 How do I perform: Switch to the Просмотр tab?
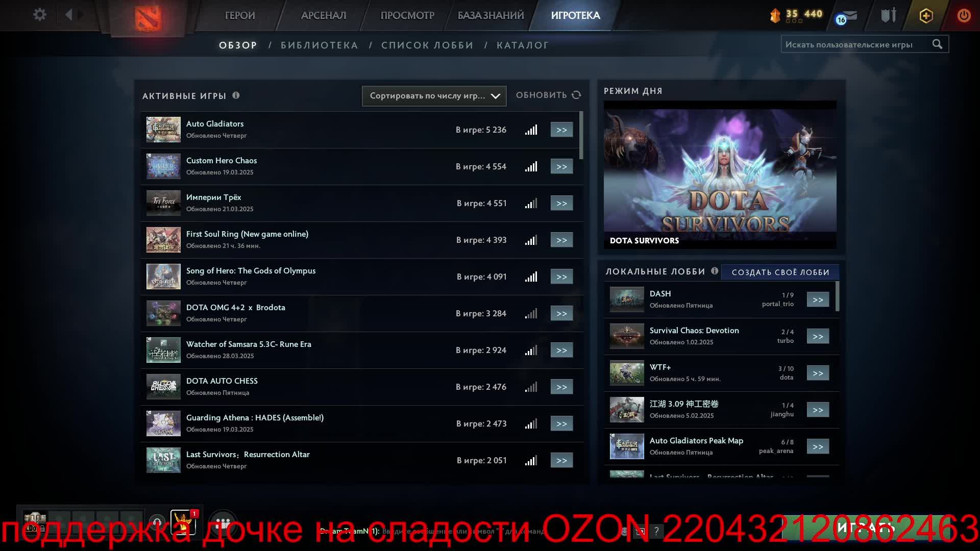407,15
